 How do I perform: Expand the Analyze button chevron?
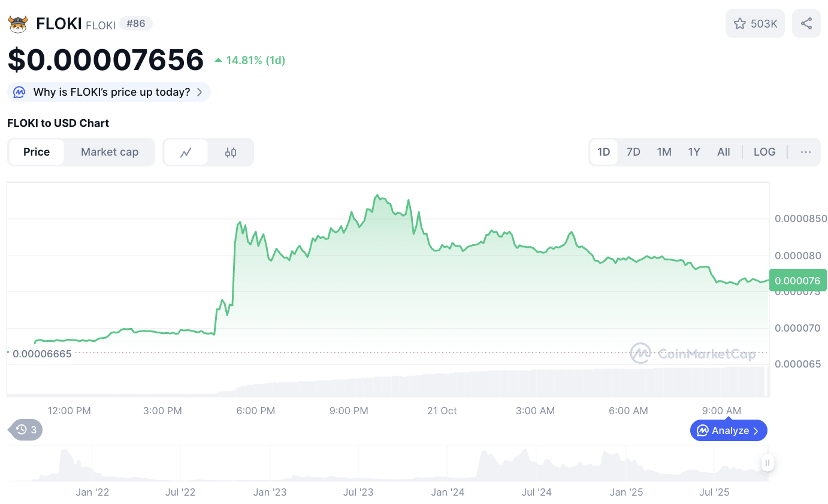click(x=756, y=430)
